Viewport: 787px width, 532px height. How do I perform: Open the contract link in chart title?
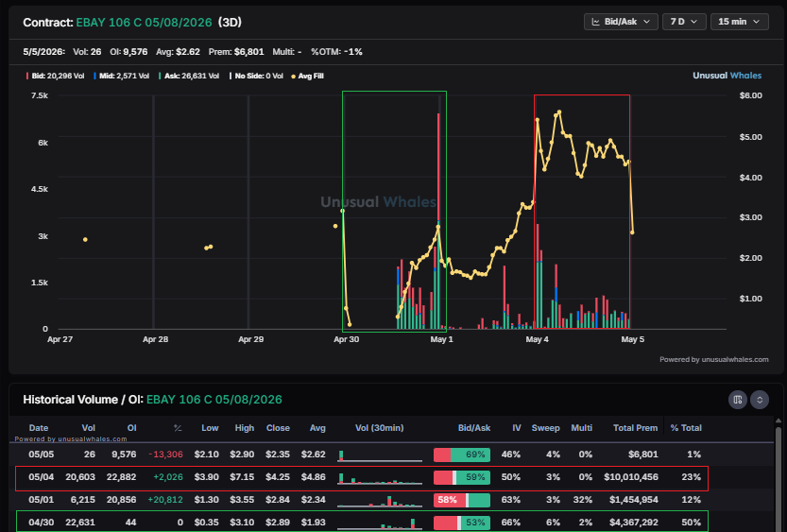point(144,23)
